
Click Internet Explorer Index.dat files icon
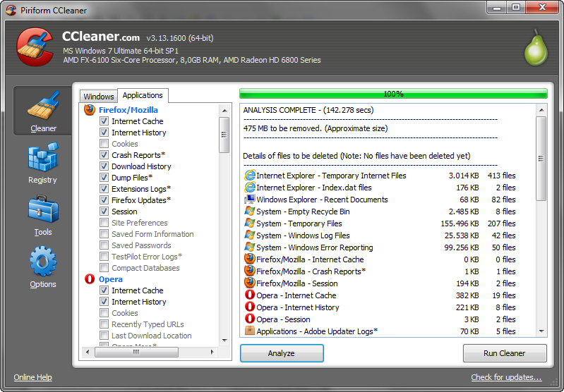click(250, 188)
